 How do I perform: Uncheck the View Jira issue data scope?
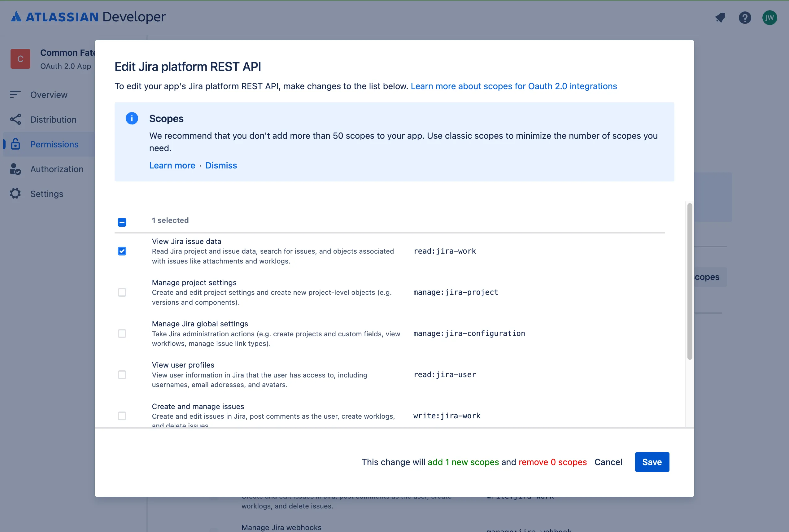click(x=122, y=251)
